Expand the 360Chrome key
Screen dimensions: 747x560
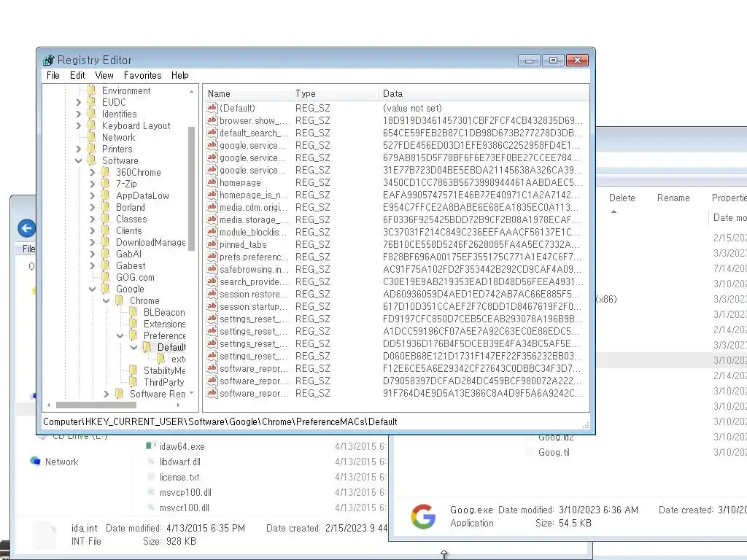click(93, 172)
